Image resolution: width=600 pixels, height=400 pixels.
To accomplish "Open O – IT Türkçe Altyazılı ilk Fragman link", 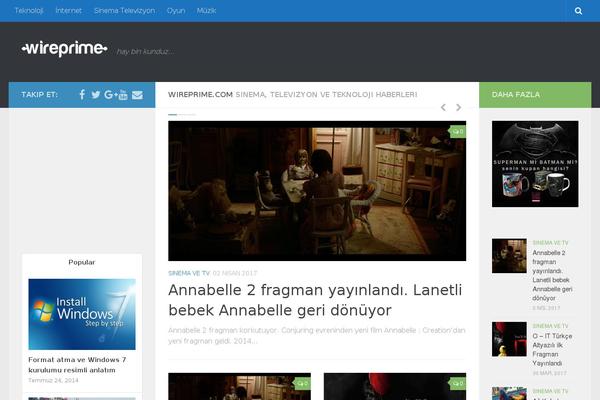I will pos(552,349).
